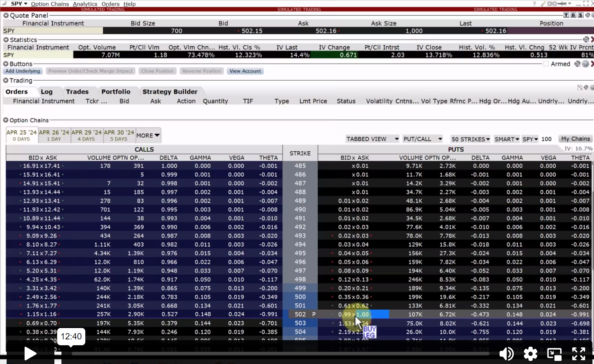The height and width of the screenshot is (364, 594).
Task: Mute the video volume
Action: [506, 354]
